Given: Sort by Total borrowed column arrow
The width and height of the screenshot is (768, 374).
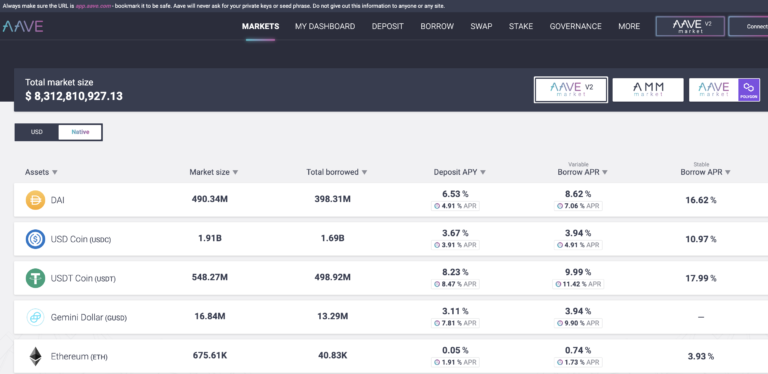Looking at the screenshot, I should coord(364,172).
